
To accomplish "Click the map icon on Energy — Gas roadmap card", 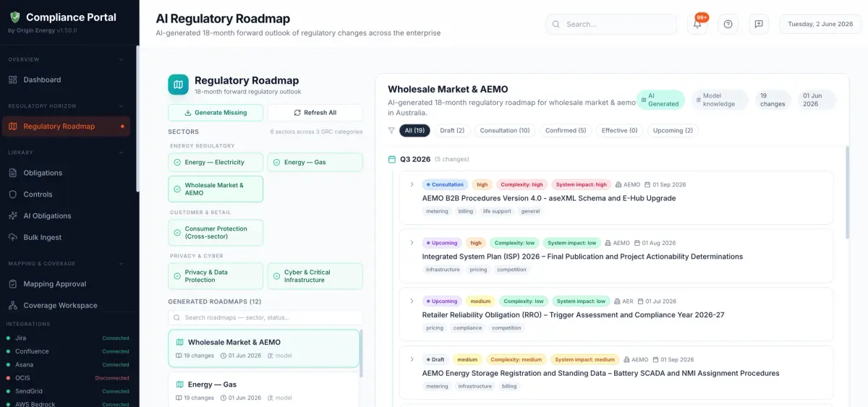I will [180, 385].
